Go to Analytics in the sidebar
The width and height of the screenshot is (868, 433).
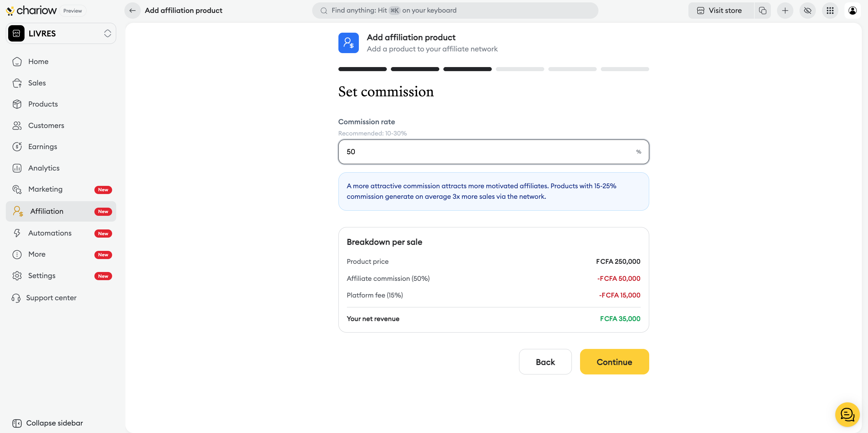44,168
